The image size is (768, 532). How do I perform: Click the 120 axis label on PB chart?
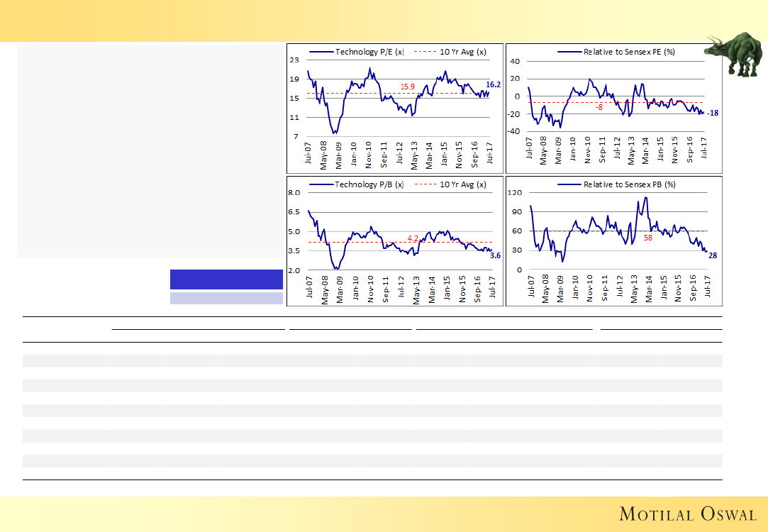(x=516, y=193)
